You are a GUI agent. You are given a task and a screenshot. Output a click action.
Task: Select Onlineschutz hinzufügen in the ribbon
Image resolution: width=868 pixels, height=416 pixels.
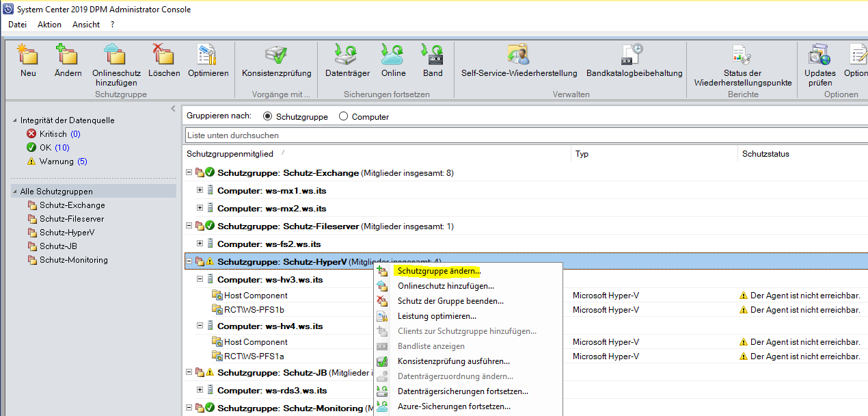pos(116,54)
